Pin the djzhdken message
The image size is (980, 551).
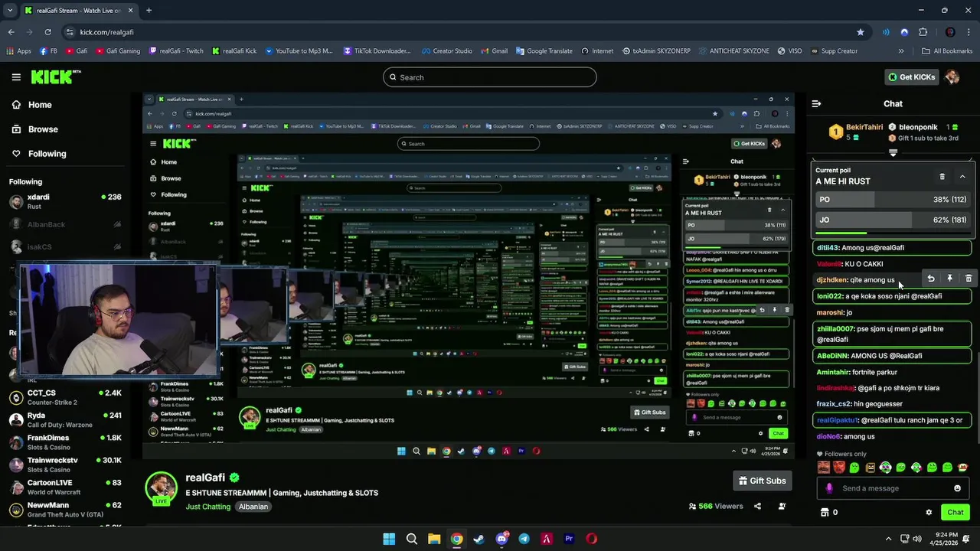coord(949,279)
